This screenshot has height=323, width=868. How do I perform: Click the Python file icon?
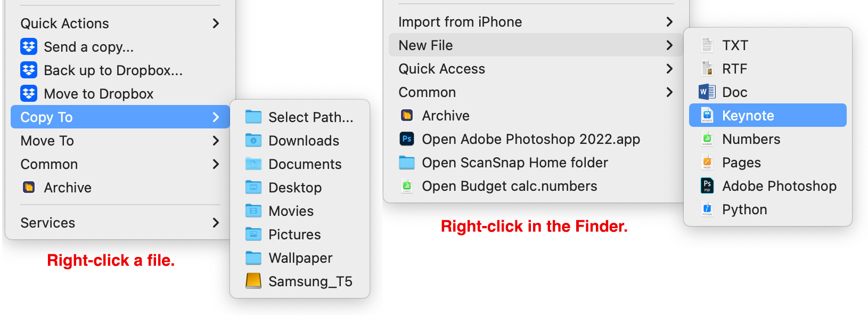(x=707, y=209)
